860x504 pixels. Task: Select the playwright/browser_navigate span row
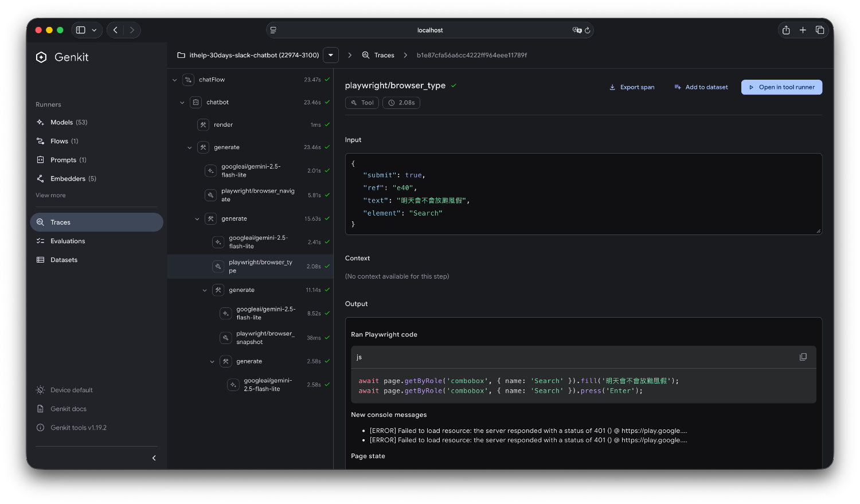point(250,196)
